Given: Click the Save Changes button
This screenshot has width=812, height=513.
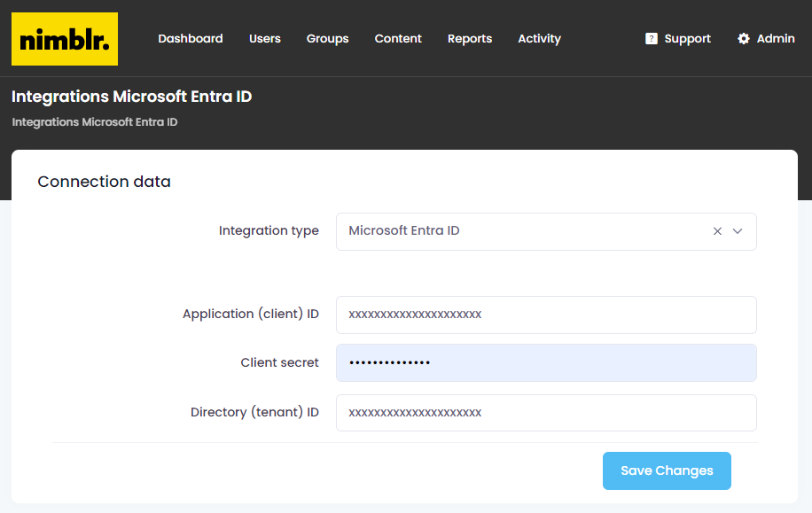Looking at the screenshot, I should coord(667,470).
